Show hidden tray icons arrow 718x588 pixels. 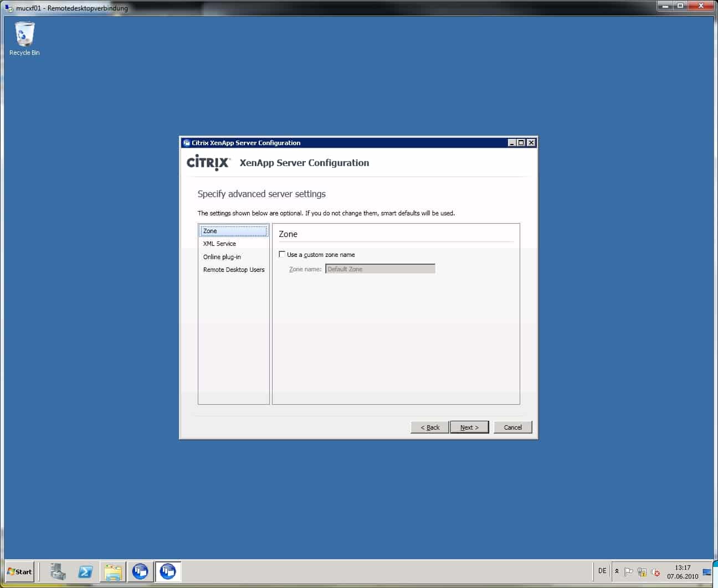tap(617, 571)
